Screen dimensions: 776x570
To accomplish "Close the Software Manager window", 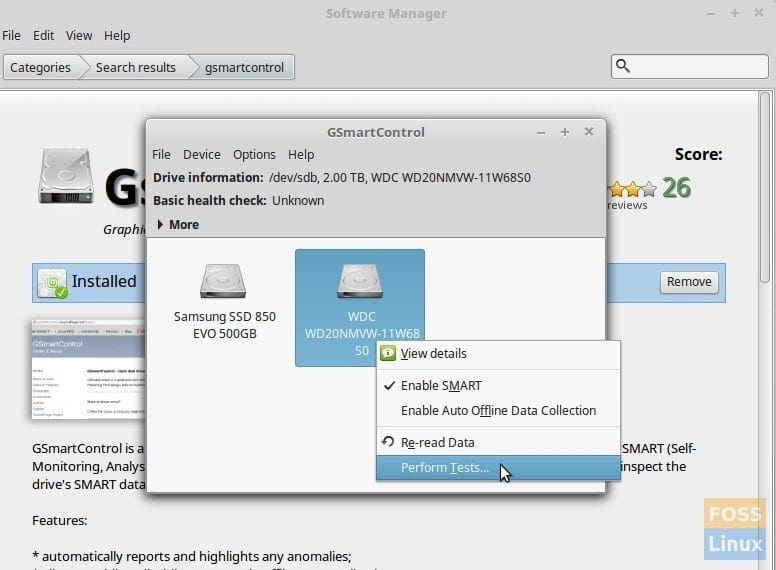I will click(759, 13).
